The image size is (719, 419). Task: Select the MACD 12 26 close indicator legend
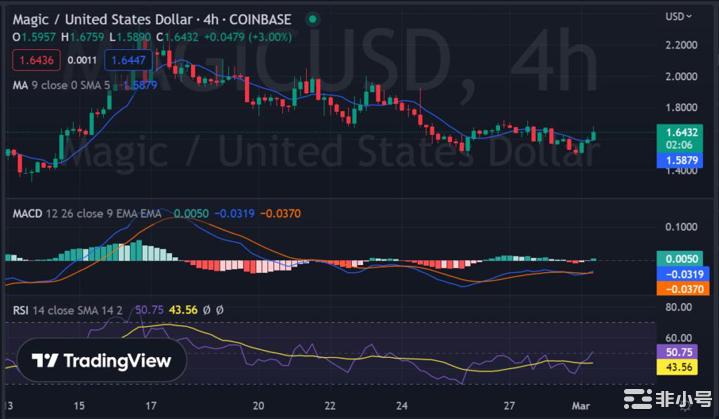tap(87, 213)
